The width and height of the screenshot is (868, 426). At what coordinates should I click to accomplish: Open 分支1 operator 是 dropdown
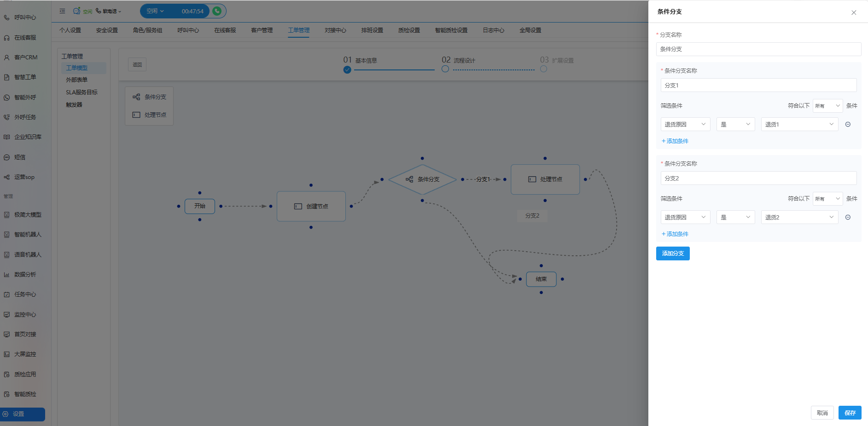tap(735, 124)
